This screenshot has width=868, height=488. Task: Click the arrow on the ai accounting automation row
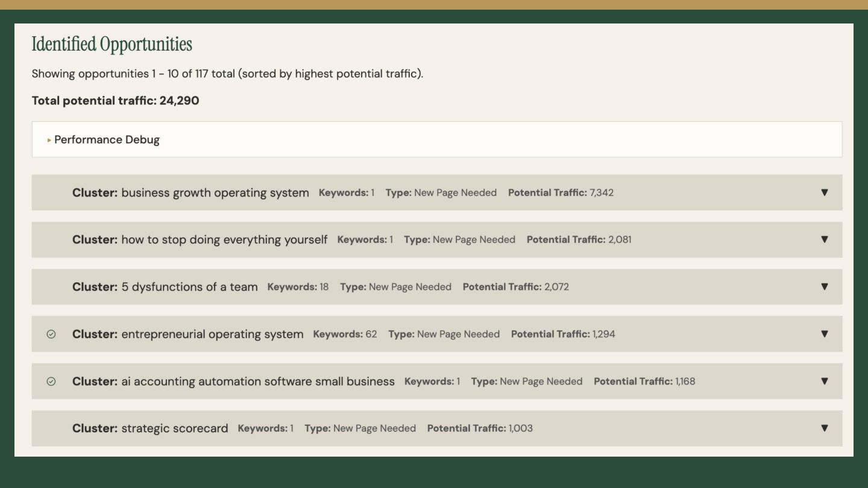[x=824, y=381]
